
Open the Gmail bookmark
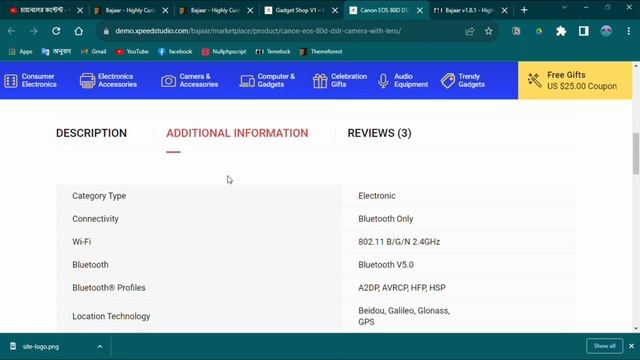click(94, 52)
